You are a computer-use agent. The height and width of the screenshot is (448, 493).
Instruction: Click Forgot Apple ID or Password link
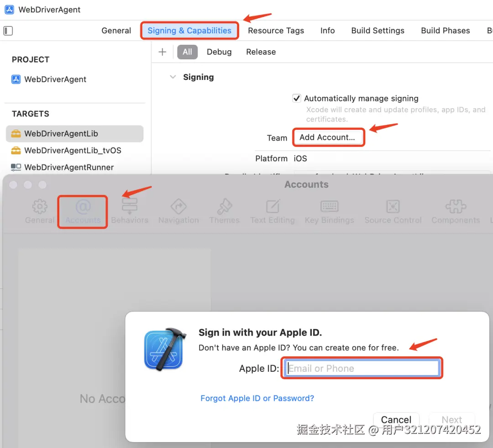pyautogui.click(x=257, y=398)
